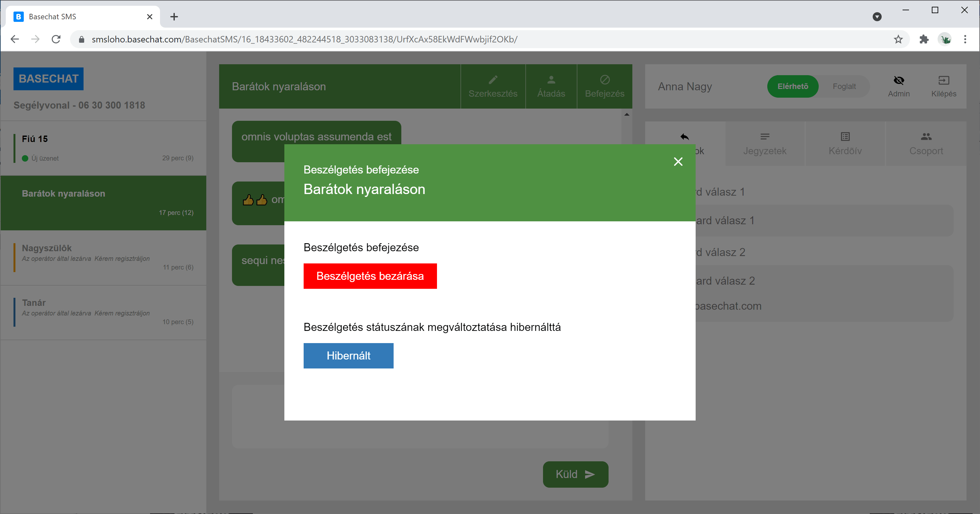Open browser extensions puzzle icon
The width and height of the screenshot is (980, 514).
click(x=924, y=39)
